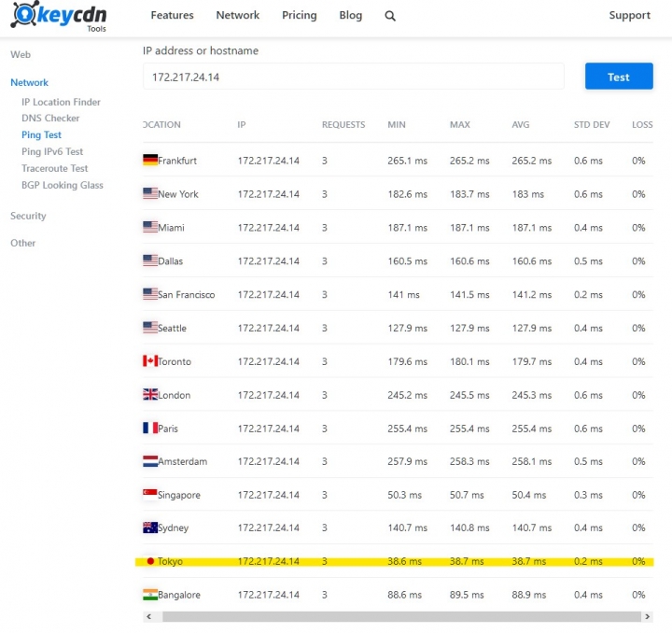Expand the Web sidebar section

click(21, 54)
